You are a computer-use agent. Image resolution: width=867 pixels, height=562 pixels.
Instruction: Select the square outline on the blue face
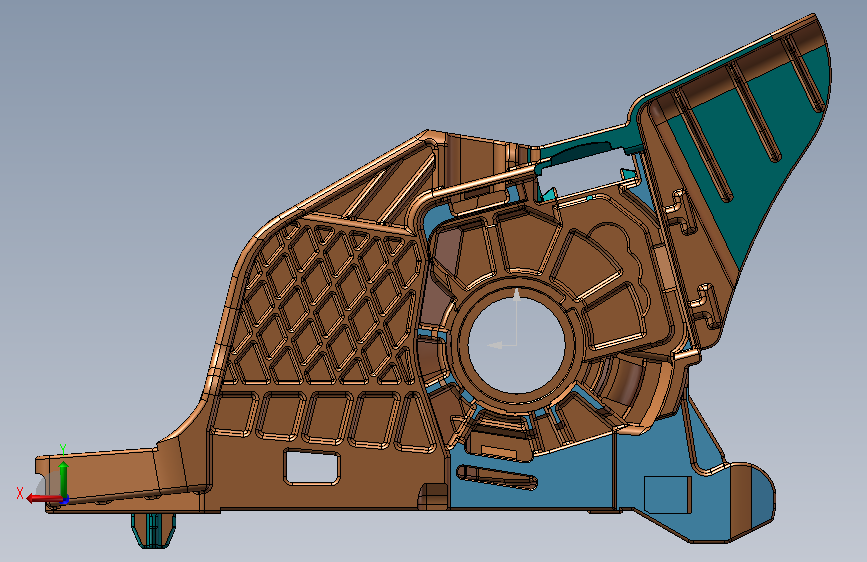tap(667, 495)
